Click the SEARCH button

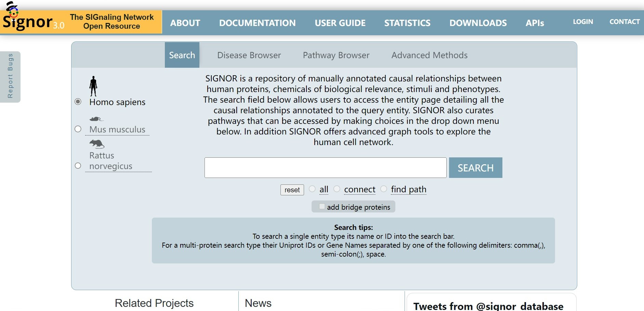click(476, 168)
